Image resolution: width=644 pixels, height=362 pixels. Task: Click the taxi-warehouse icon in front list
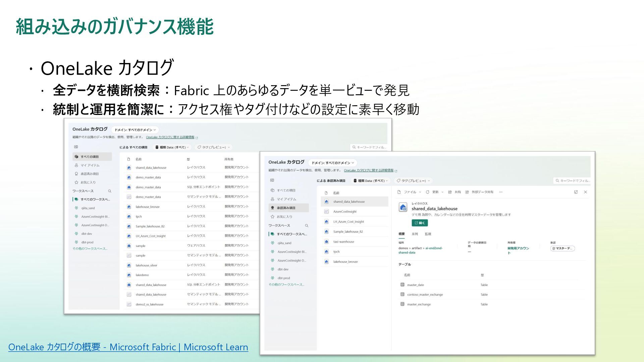(326, 242)
